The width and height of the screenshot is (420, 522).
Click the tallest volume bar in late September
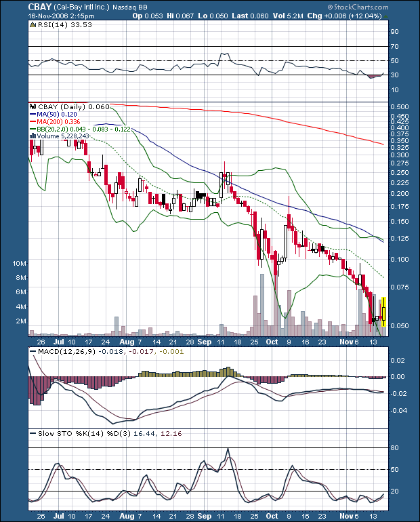[261, 304]
